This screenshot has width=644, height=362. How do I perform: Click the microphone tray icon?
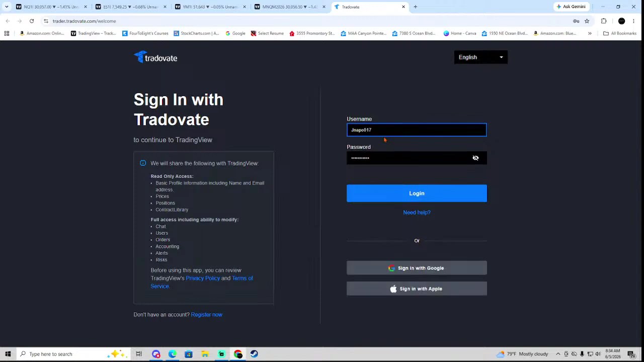pyautogui.click(x=582, y=354)
